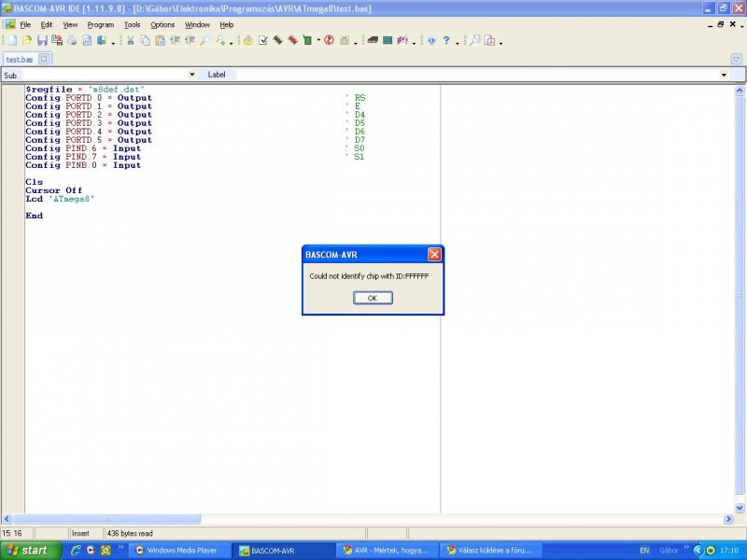Click the red Simulate chip icon
The image size is (747, 560).
coord(292,40)
